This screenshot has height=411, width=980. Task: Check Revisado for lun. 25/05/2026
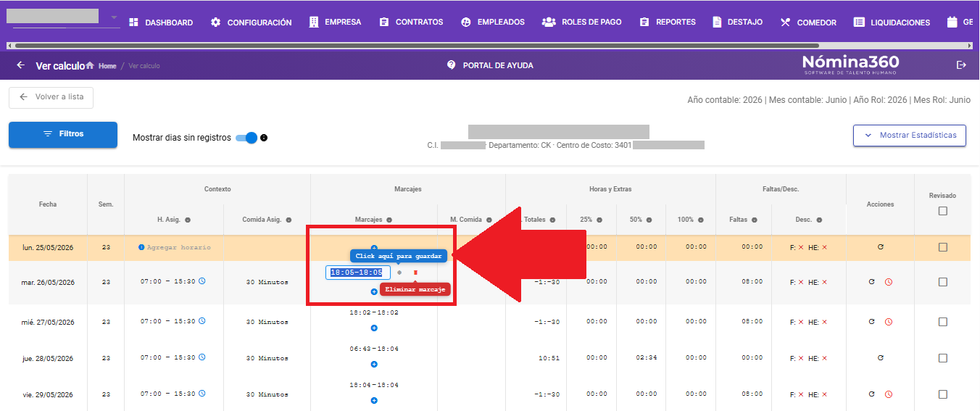(x=942, y=247)
